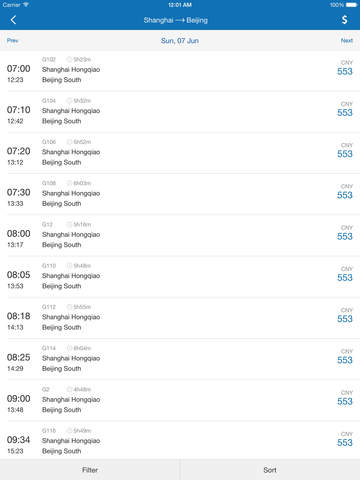Tap the CNY 553 price on 08:05 train
Viewport: 360px width, 480px height.
tap(345, 274)
